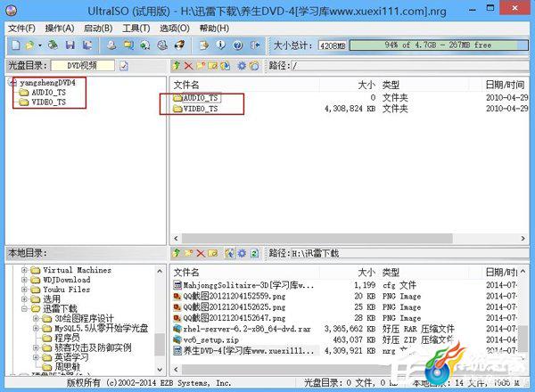Expand the Virtual Machines folder node
535x392 pixels.
(24, 270)
